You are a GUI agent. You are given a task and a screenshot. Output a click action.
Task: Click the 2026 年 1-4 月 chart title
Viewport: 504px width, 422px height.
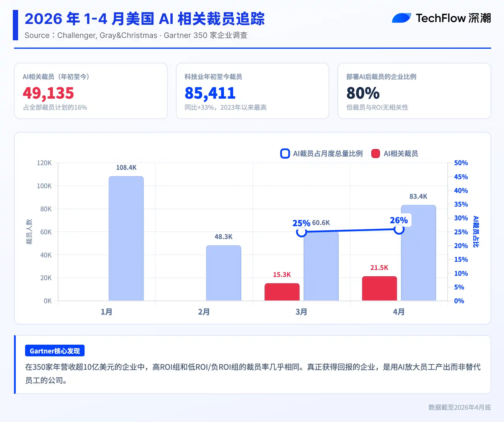(145, 19)
